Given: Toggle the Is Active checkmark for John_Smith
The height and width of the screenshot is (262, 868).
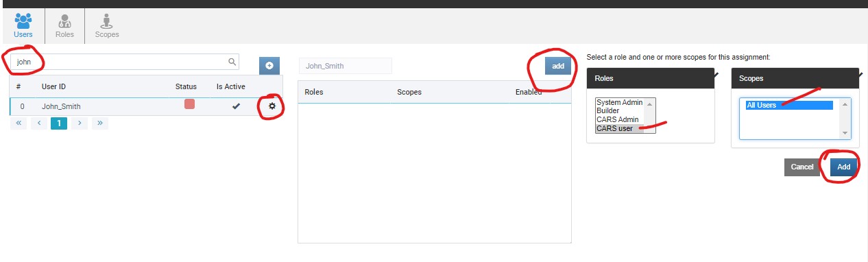Looking at the screenshot, I should (236, 106).
